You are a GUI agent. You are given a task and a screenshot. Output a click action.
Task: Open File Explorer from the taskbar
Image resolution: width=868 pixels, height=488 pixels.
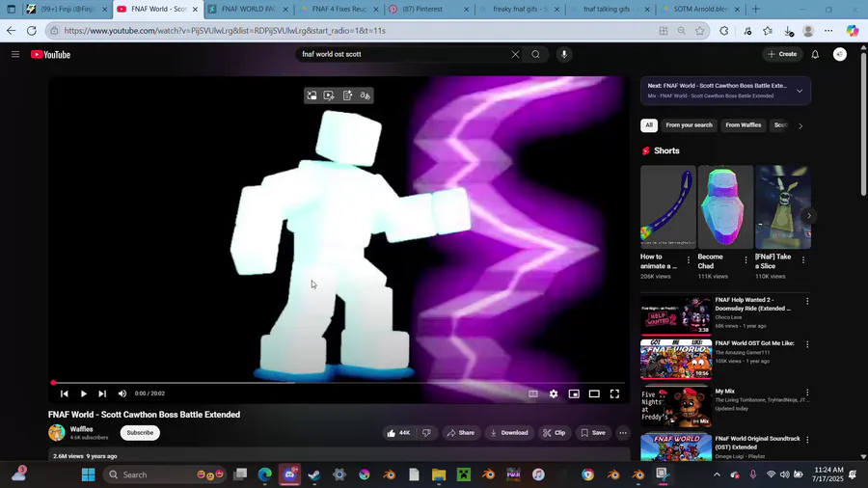(439, 474)
